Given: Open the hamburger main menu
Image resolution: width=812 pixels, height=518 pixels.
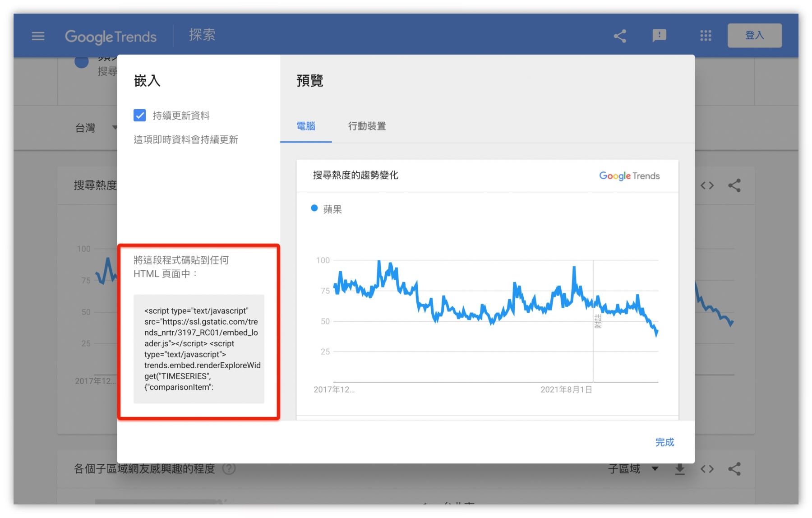Looking at the screenshot, I should click(38, 36).
